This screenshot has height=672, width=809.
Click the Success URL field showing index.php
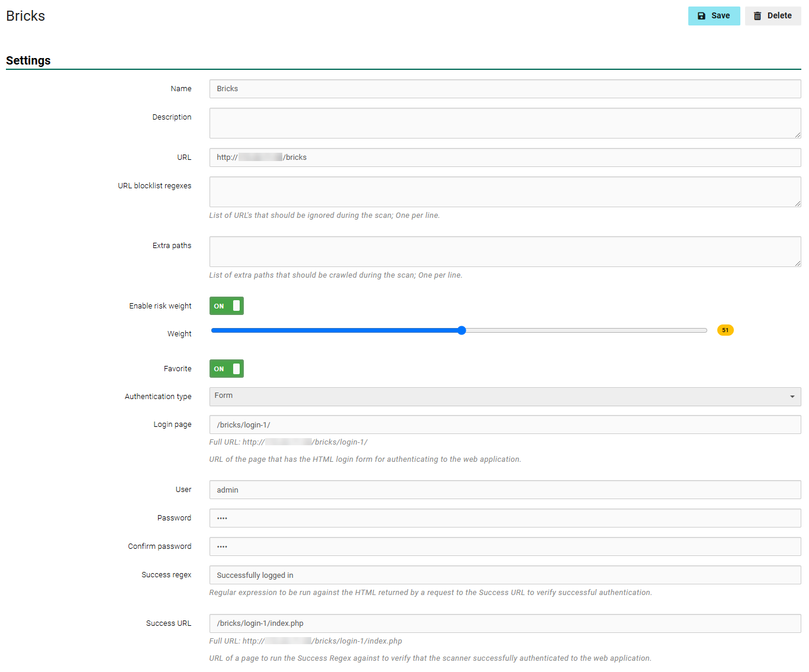click(x=504, y=623)
